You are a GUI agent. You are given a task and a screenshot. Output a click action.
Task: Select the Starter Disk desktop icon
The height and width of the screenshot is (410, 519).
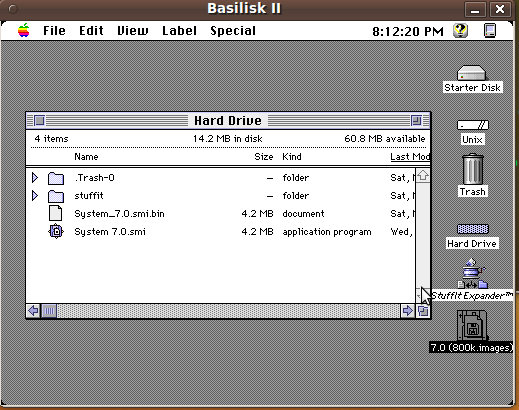point(471,72)
